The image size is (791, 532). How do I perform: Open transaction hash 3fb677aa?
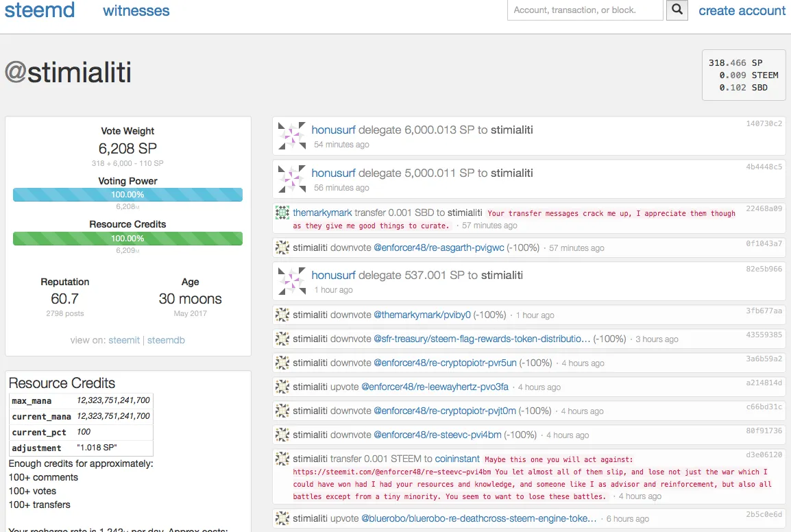tap(764, 311)
